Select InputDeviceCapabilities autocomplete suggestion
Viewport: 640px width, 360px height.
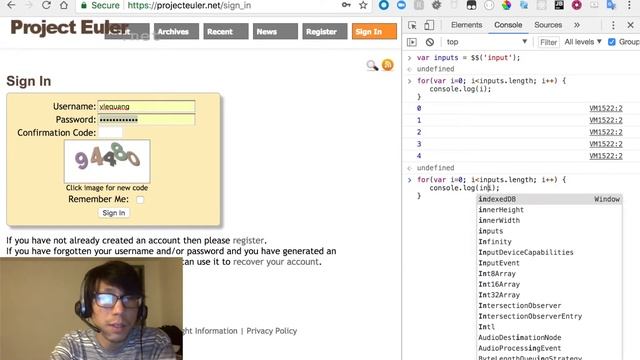click(549, 252)
